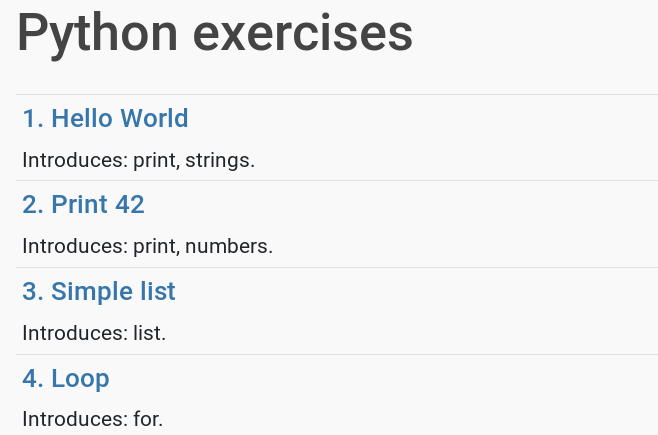Click the word "Loop" in the fourth link
The width and height of the screenshot is (658, 435).
pyautogui.click(x=80, y=379)
